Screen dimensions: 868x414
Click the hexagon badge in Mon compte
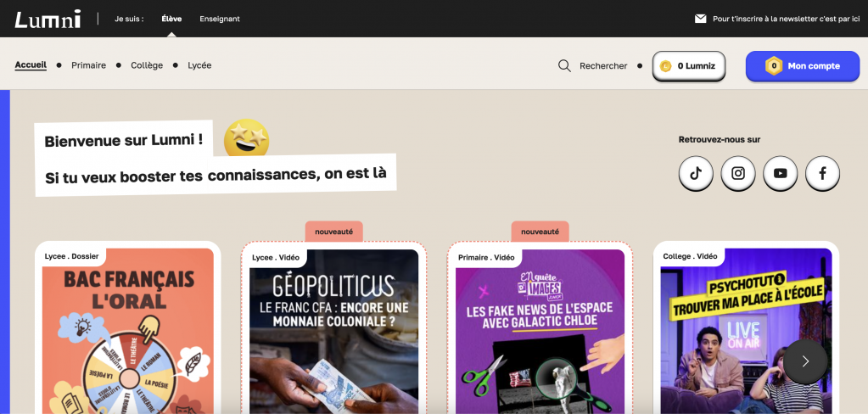pyautogui.click(x=773, y=66)
